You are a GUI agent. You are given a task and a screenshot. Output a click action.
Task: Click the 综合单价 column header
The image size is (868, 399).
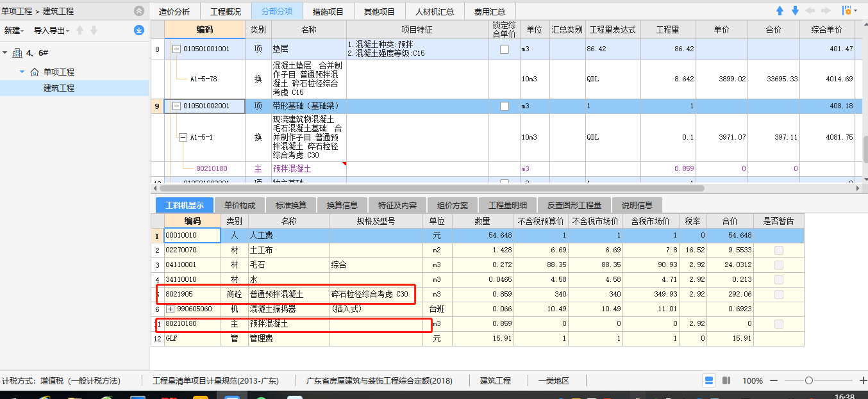click(827, 29)
